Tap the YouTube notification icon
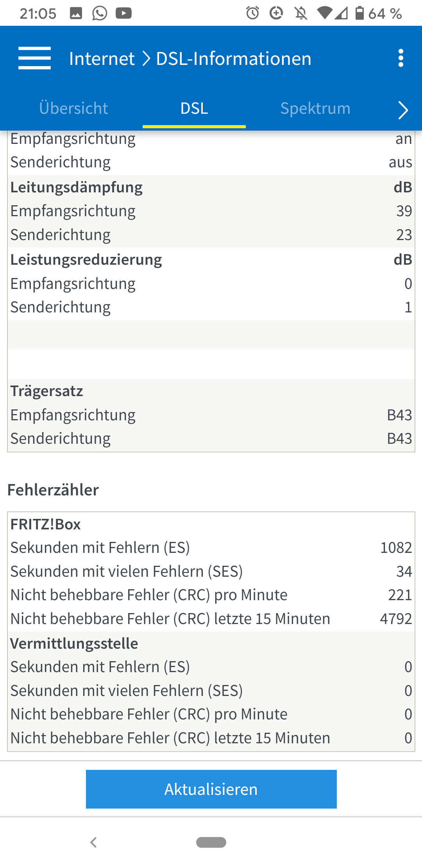 [x=123, y=13]
